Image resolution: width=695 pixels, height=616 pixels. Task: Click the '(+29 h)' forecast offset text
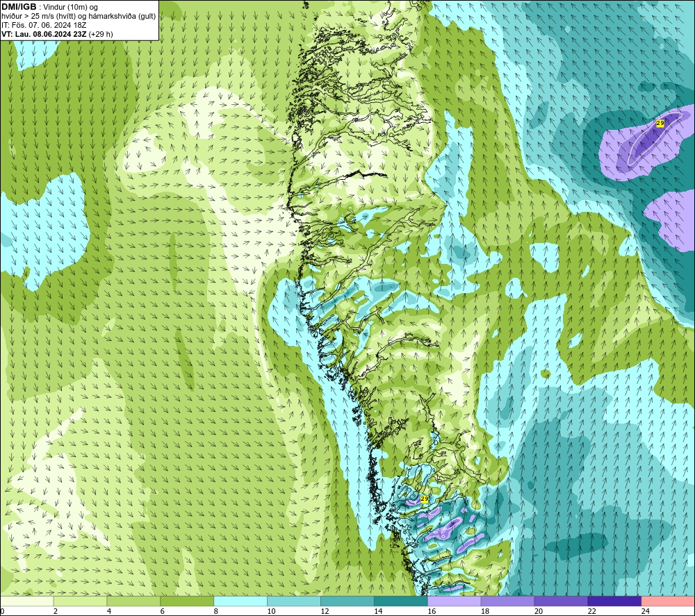(x=101, y=34)
